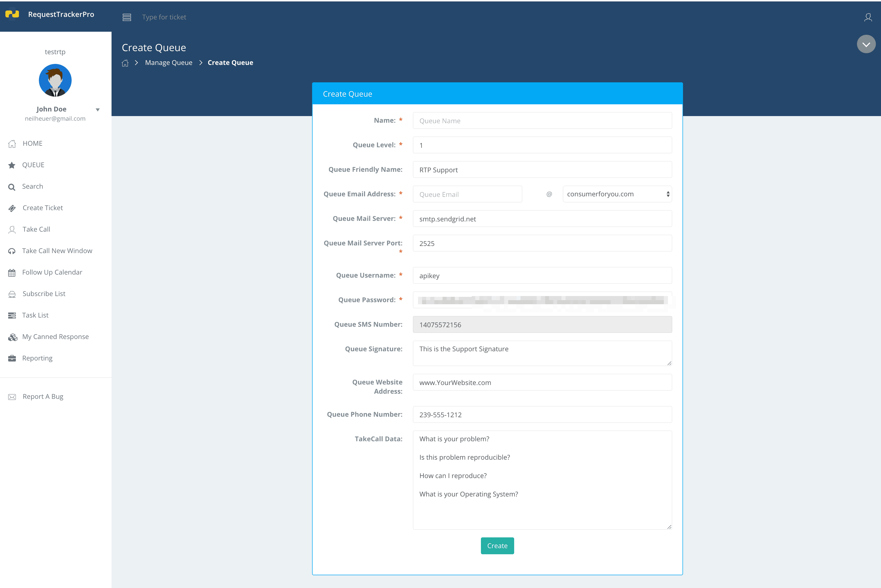Open Task List via its list icon
This screenshot has width=881, height=588.
12,315
